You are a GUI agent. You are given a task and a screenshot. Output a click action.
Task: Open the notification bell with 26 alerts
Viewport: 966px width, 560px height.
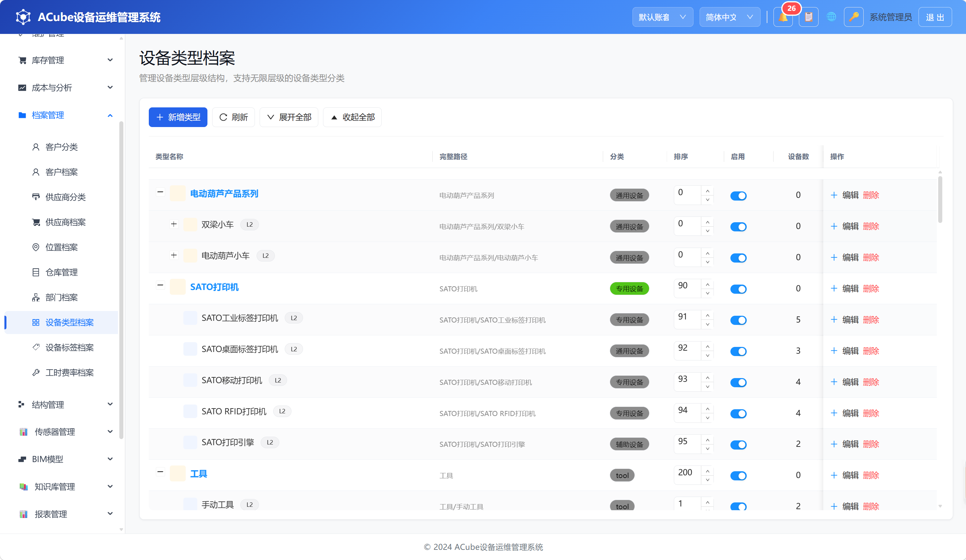tap(783, 17)
